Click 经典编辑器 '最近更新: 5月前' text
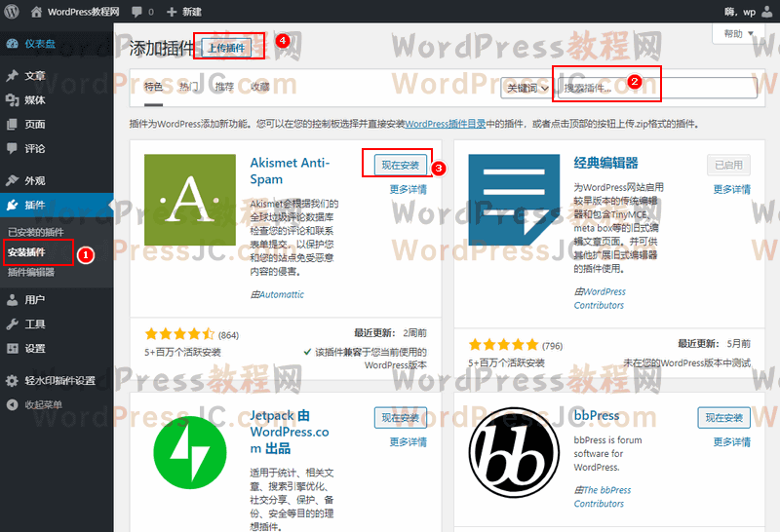This screenshot has width=780, height=532. tap(715, 344)
